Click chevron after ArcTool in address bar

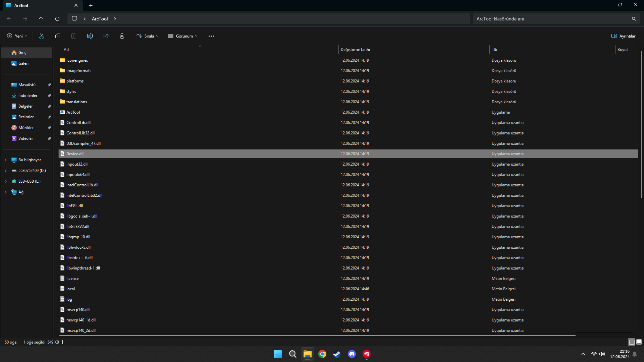coord(115,19)
